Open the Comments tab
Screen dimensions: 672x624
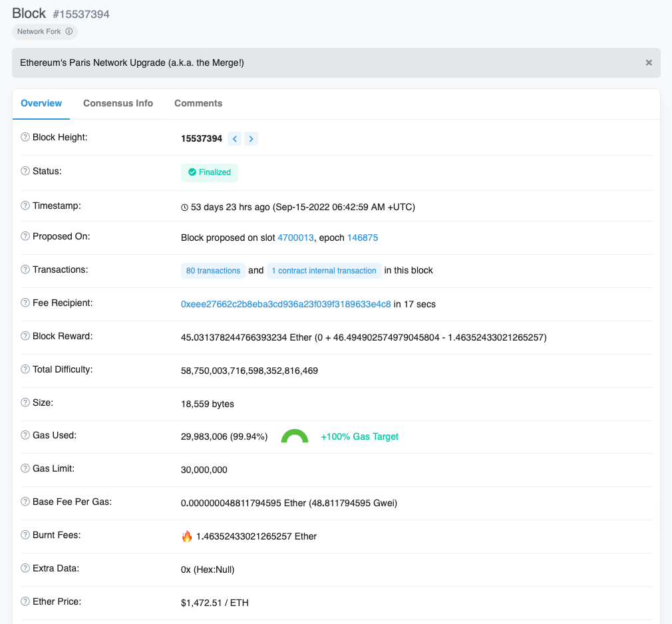pos(198,103)
